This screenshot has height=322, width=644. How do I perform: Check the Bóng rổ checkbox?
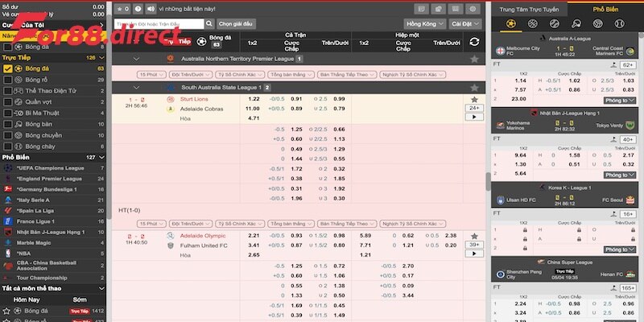[7, 80]
